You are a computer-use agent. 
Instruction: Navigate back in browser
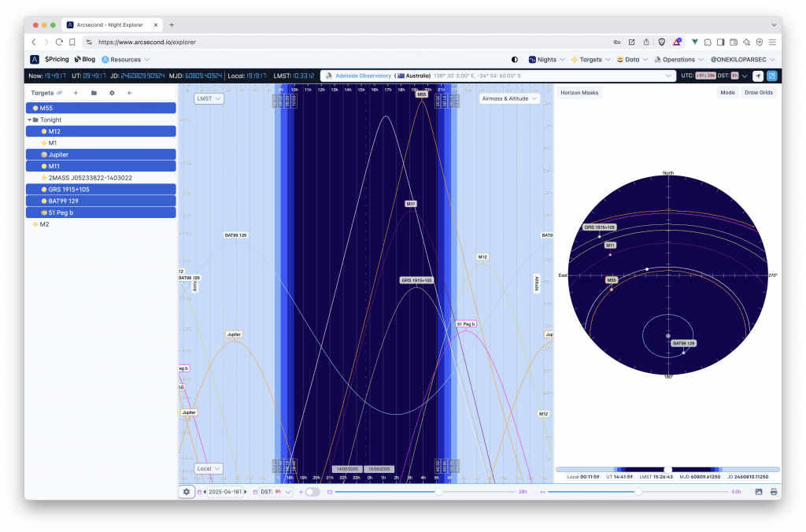pyautogui.click(x=34, y=42)
